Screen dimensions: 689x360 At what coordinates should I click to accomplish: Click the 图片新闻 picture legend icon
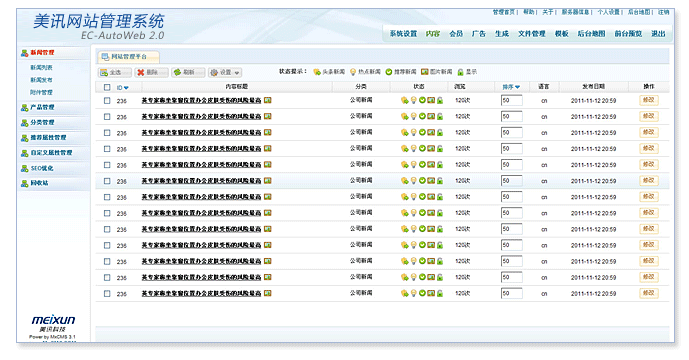424,72
